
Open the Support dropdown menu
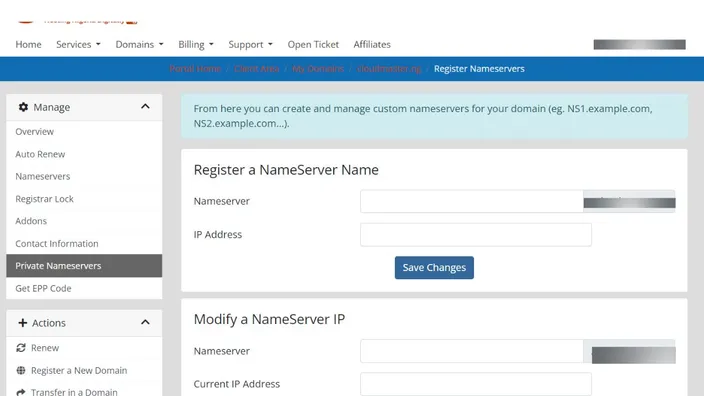click(x=251, y=44)
